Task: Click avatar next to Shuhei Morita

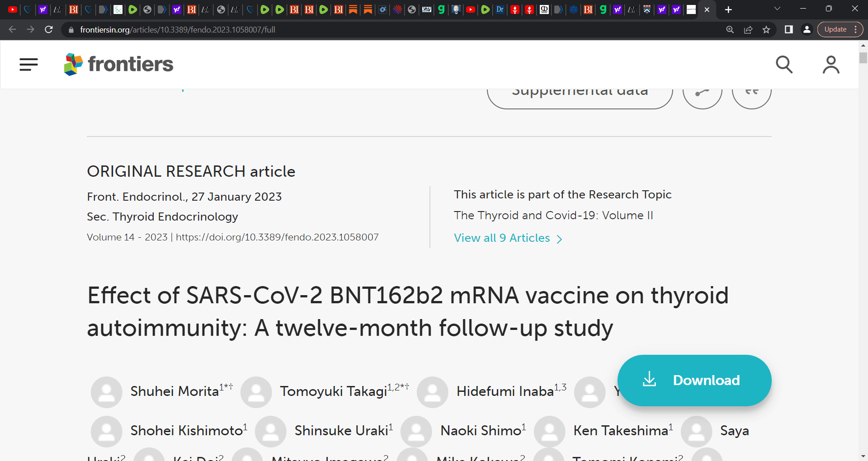Action: click(x=106, y=392)
